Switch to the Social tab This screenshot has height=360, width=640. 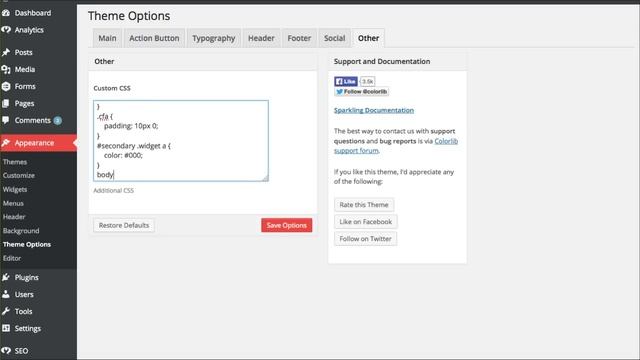[x=335, y=38]
